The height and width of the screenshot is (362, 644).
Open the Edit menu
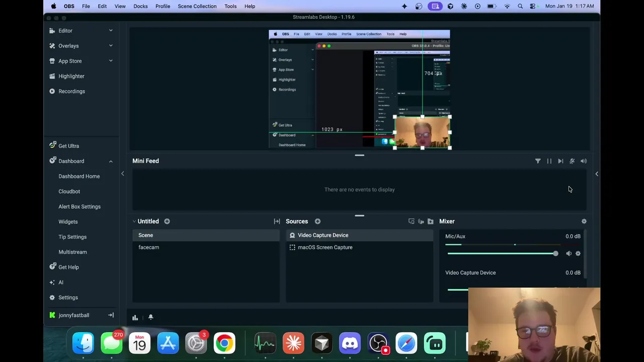(x=102, y=6)
